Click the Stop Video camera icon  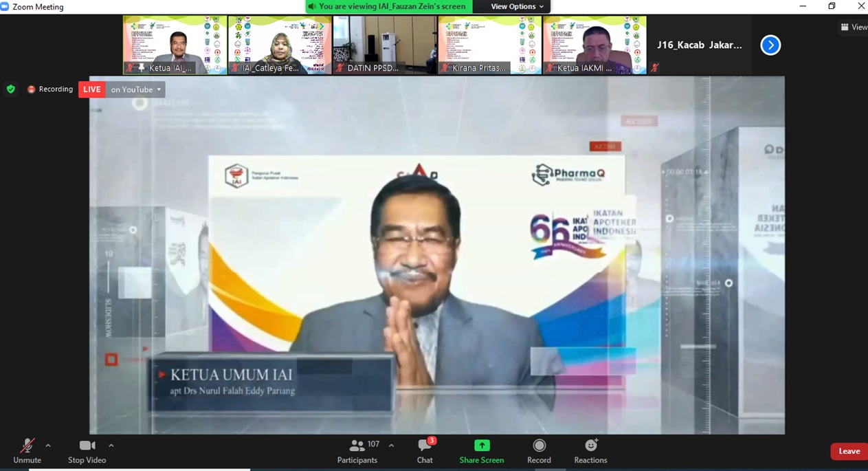pyautogui.click(x=87, y=446)
